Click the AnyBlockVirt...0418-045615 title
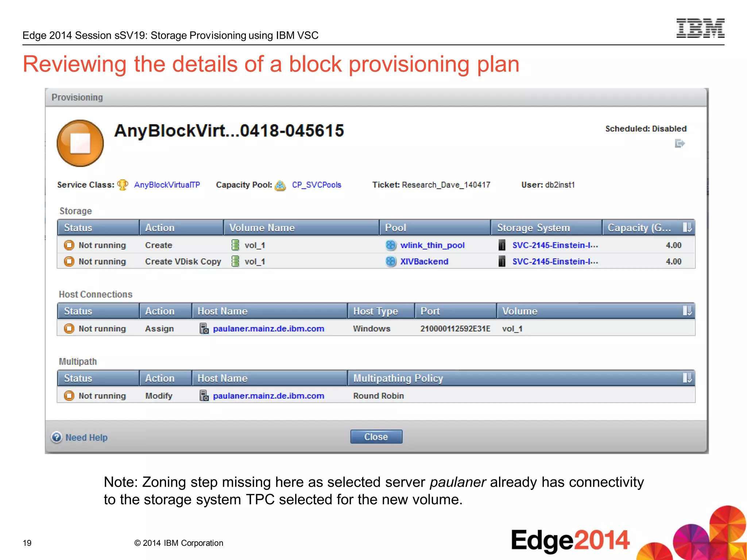Image resolution: width=747 pixels, height=560 pixels. click(x=229, y=131)
